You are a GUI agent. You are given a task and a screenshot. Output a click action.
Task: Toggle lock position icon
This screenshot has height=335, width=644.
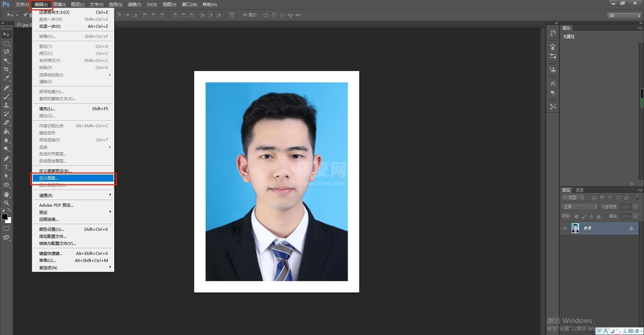(x=591, y=216)
